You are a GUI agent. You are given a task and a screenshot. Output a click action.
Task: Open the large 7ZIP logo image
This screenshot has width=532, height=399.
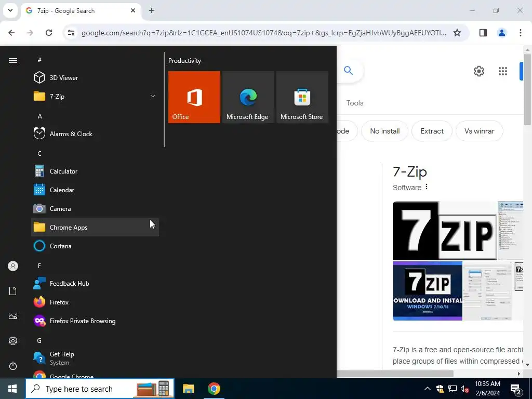[445, 231]
